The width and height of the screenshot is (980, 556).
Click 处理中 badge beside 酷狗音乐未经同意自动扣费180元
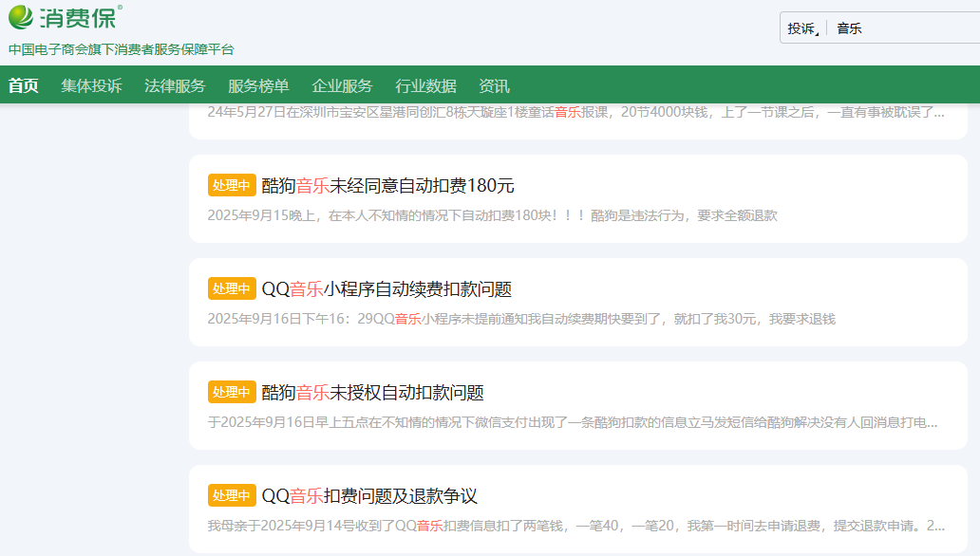(x=232, y=186)
